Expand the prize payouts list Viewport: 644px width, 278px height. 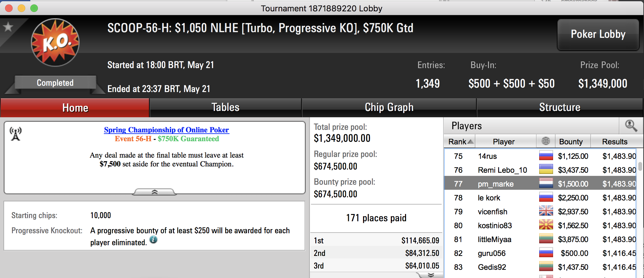pos(430,275)
